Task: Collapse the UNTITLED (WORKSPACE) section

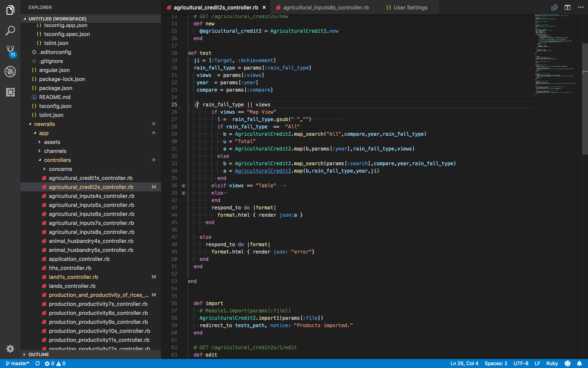Action: coord(90,19)
